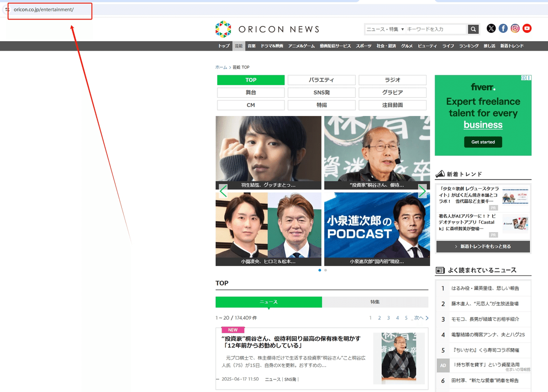Viewport: 548px width, 392px height.
Task: Open the "投資家"桐谷さん carousel photo
Action: pos(377,153)
